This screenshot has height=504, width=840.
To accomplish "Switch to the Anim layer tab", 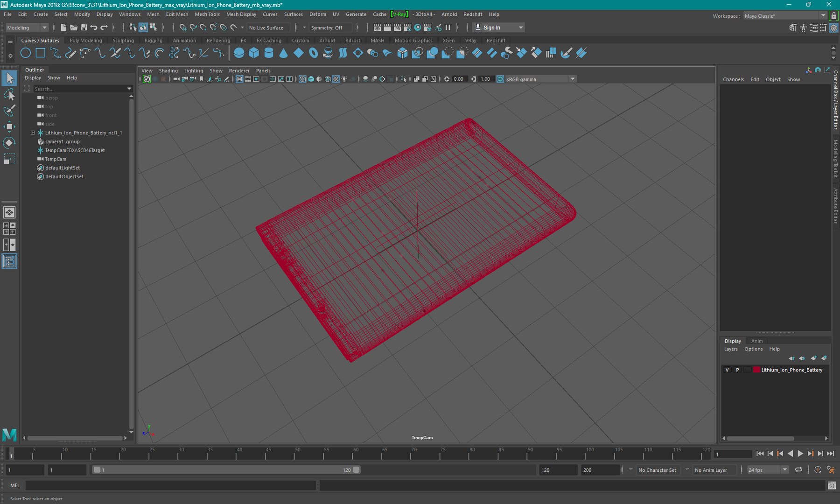I will point(757,341).
